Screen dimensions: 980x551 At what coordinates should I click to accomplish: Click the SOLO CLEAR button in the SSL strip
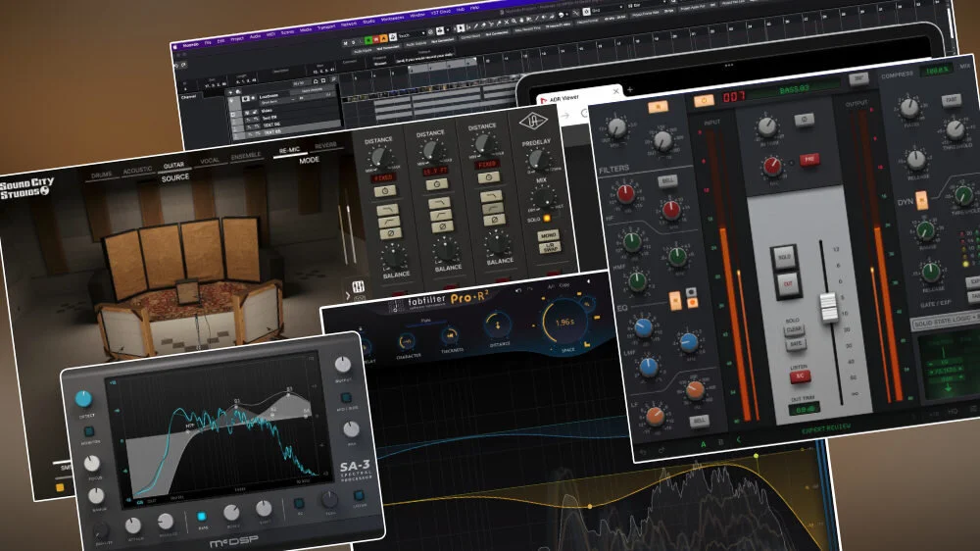pyautogui.click(x=794, y=329)
